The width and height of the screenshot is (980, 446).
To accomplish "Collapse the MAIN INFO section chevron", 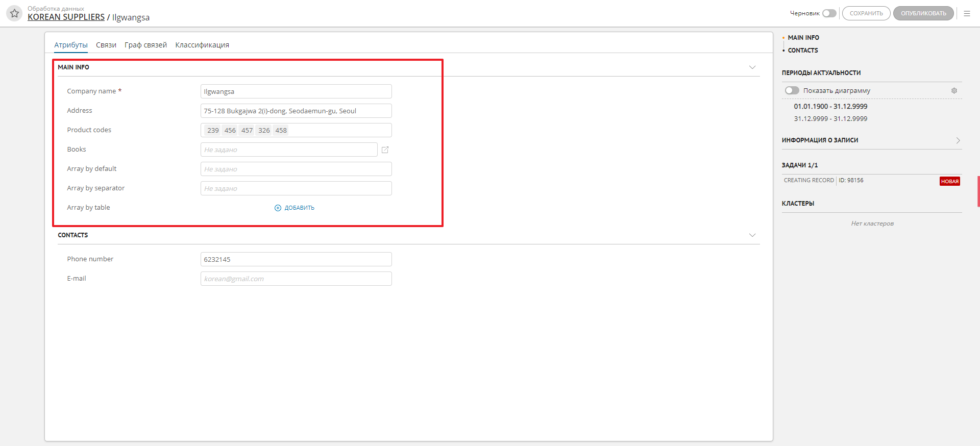I will (752, 67).
